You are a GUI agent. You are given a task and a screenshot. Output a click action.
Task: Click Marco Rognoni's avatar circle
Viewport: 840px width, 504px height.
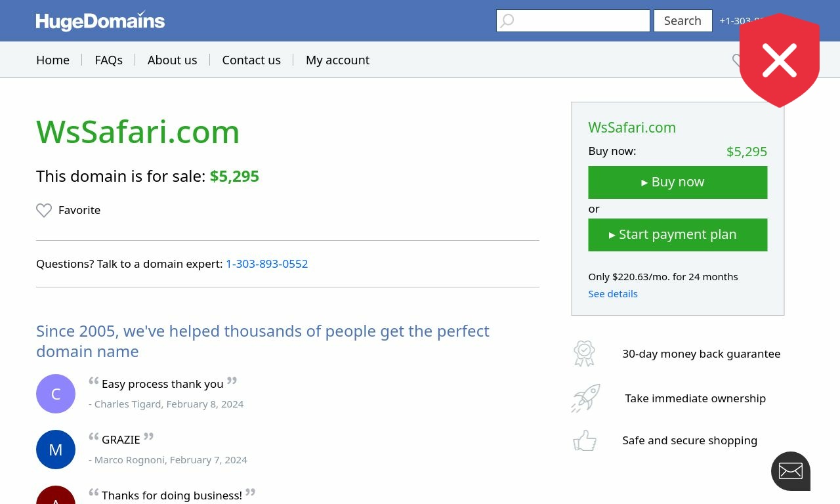pyautogui.click(x=56, y=450)
